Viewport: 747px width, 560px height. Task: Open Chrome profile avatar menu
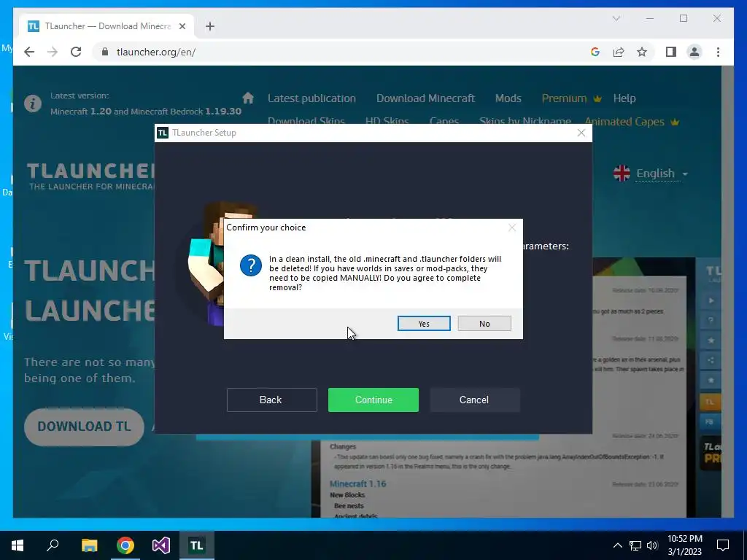[694, 52]
